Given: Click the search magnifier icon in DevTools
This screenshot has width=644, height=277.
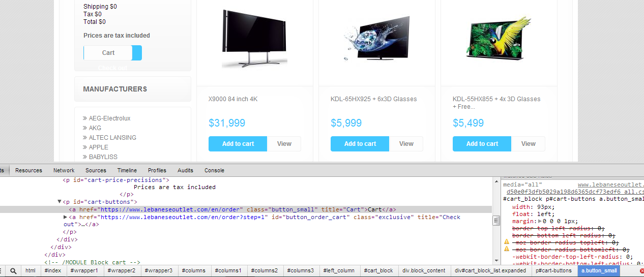Looking at the screenshot, I should (13, 271).
